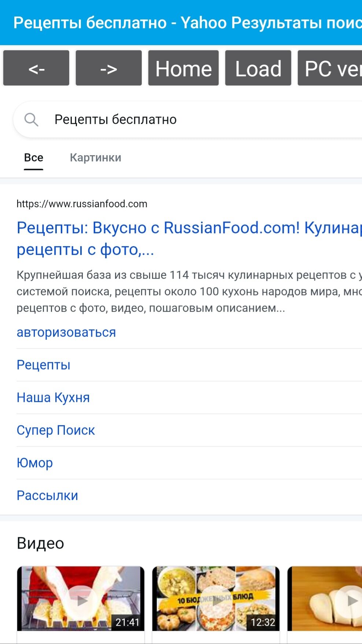Open the 'авторизоваться' sitelink
The width and height of the screenshot is (362, 644).
click(x=66, y=332)
